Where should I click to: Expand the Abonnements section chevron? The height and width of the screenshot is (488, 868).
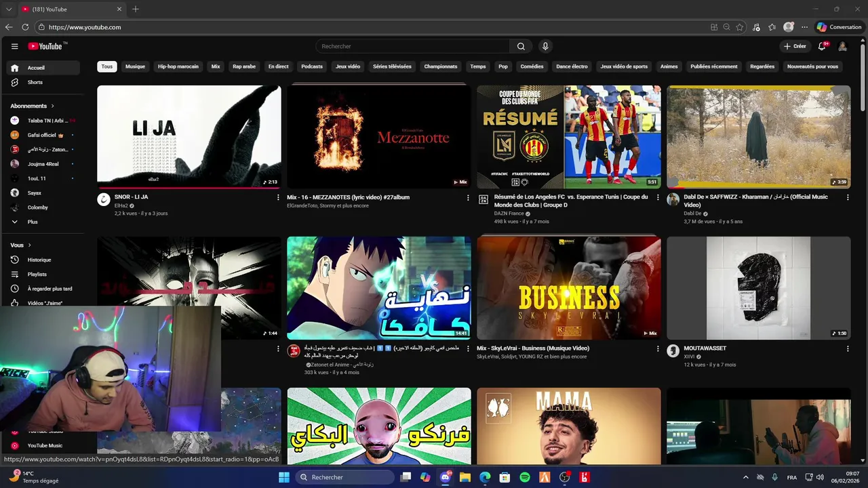[52, 106]
